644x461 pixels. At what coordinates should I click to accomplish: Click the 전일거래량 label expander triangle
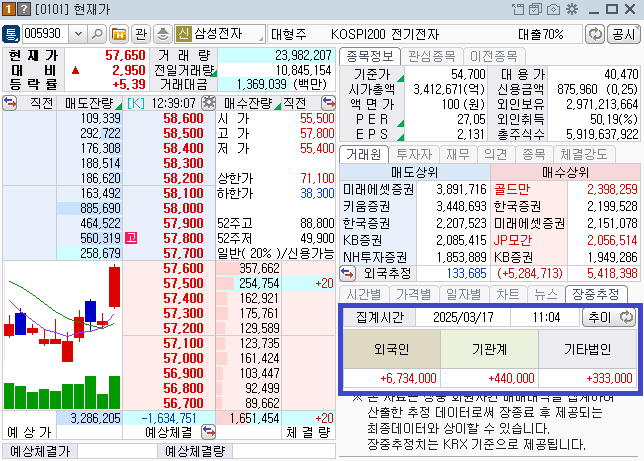pos(214,74)
